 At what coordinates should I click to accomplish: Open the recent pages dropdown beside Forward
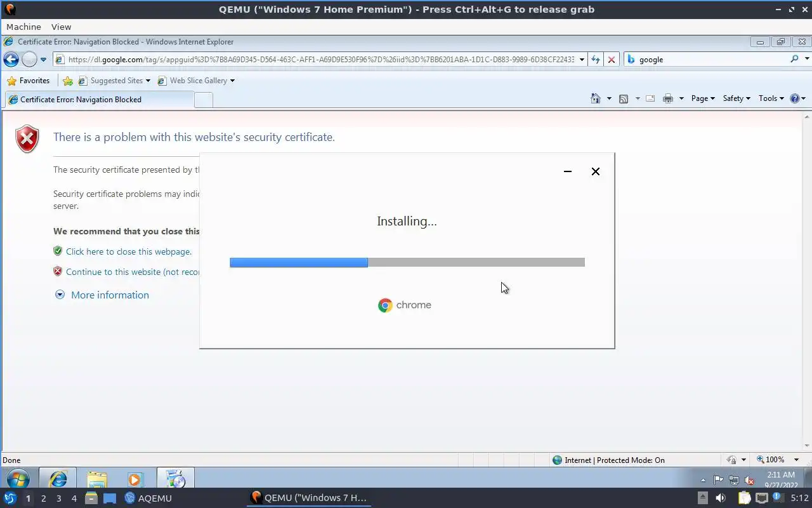tap(43, 60)
